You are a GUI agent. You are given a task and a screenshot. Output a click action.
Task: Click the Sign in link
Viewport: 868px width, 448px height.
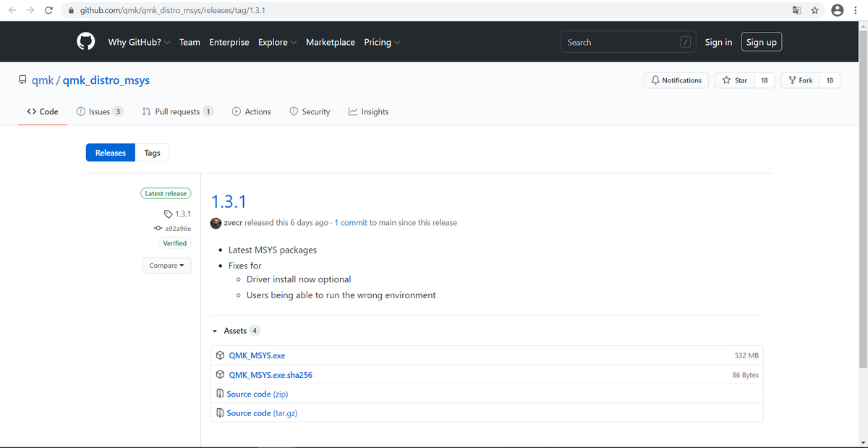(x=718, y=42)
